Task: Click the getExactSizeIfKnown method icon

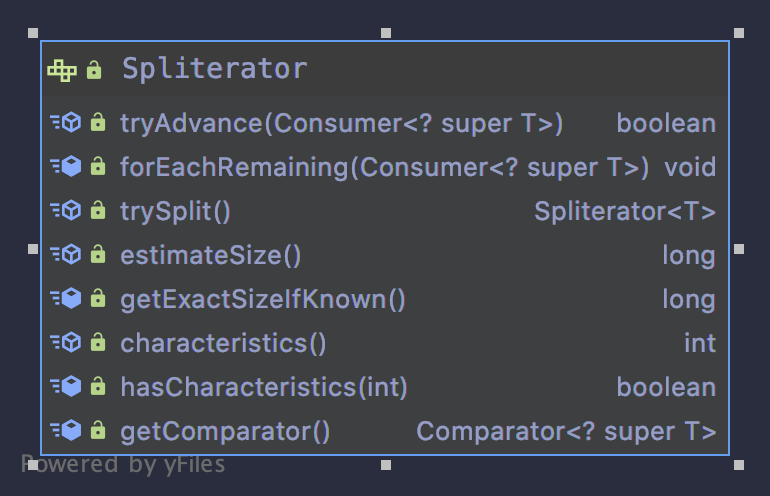Action: (x=66, y=300)
